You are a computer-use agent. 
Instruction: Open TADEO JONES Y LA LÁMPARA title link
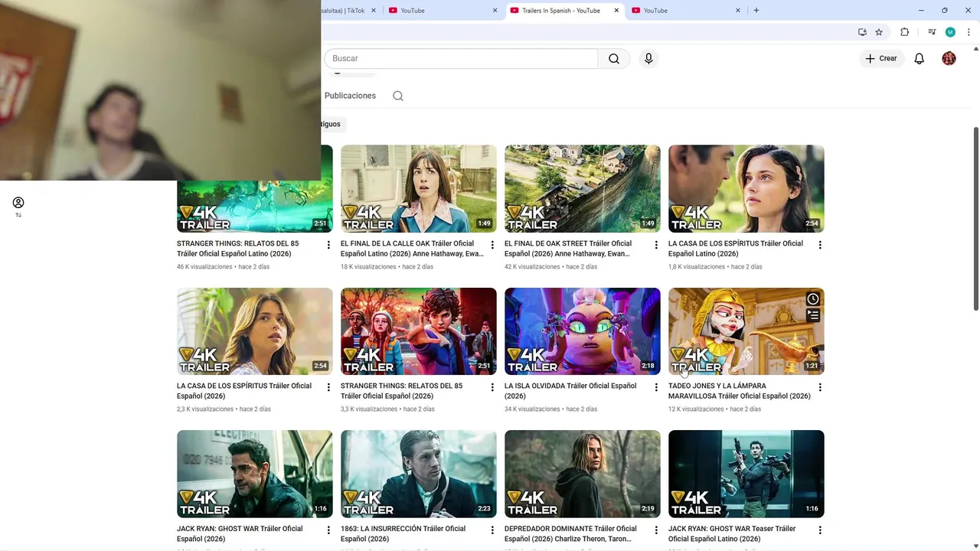point(739,391)
